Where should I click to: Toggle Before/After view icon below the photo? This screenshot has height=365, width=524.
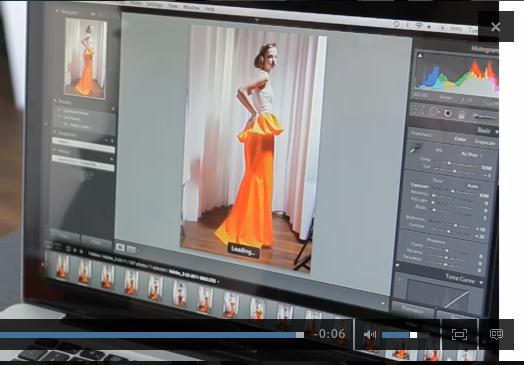[x=131, y=249]
